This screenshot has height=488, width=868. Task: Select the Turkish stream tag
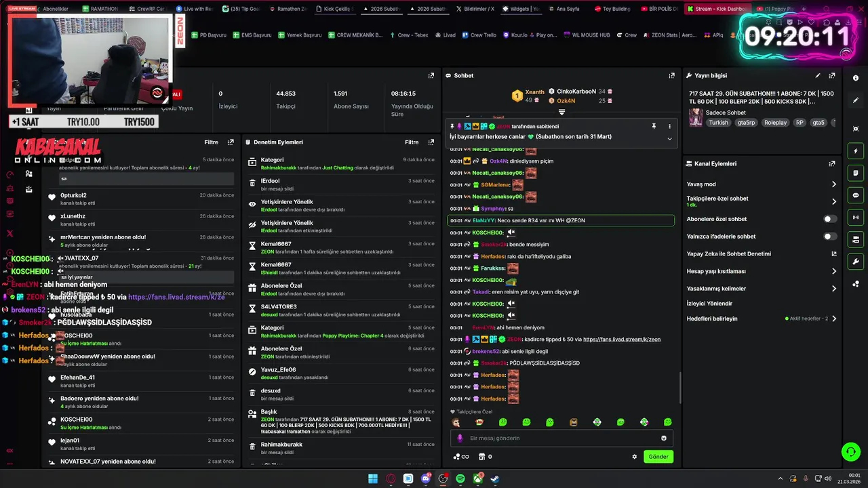tap(718, 123)
